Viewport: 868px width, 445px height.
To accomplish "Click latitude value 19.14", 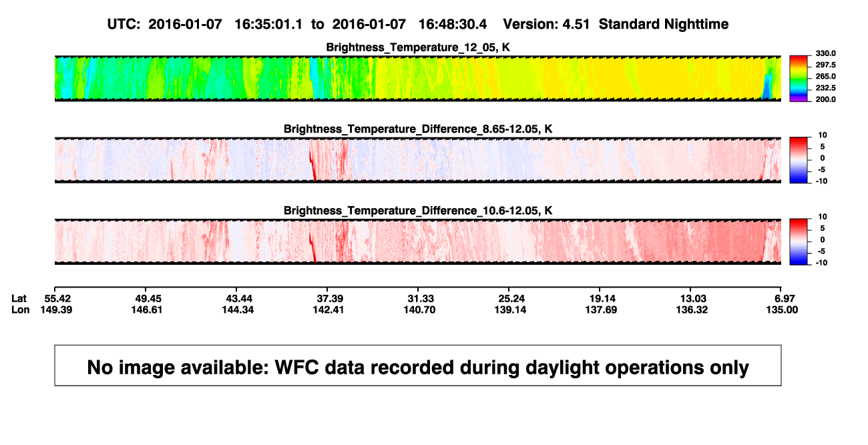I will click(602, 298).
